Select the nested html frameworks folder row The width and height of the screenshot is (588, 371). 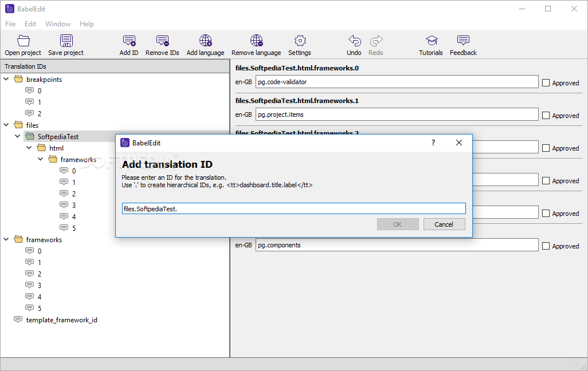coord(78,160)
